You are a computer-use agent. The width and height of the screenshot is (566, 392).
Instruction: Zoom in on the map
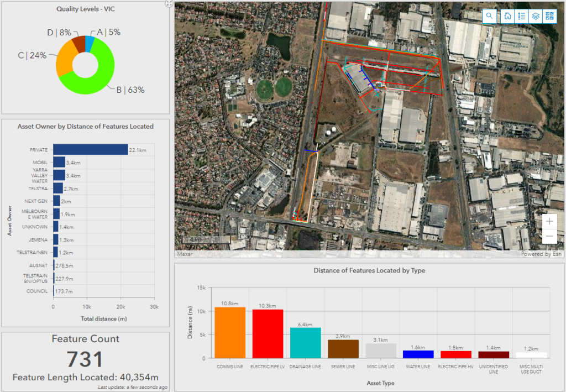click(x=549, y=221)
